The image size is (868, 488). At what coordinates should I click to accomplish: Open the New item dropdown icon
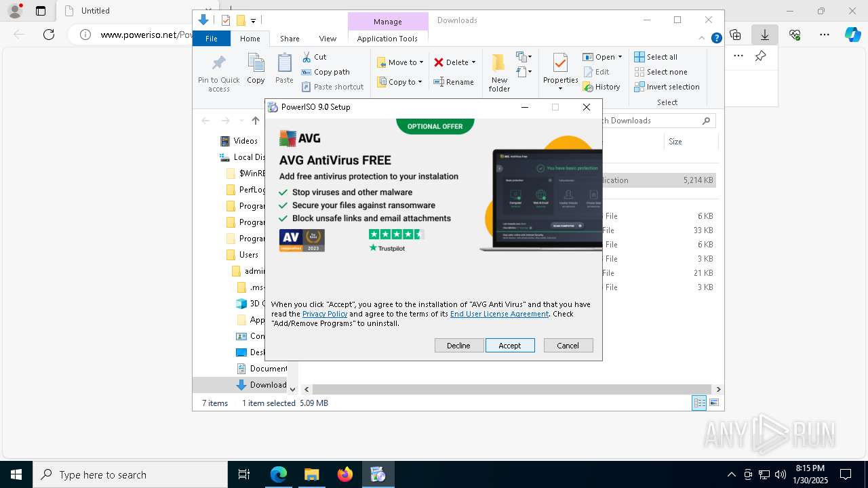click(524, 57)
